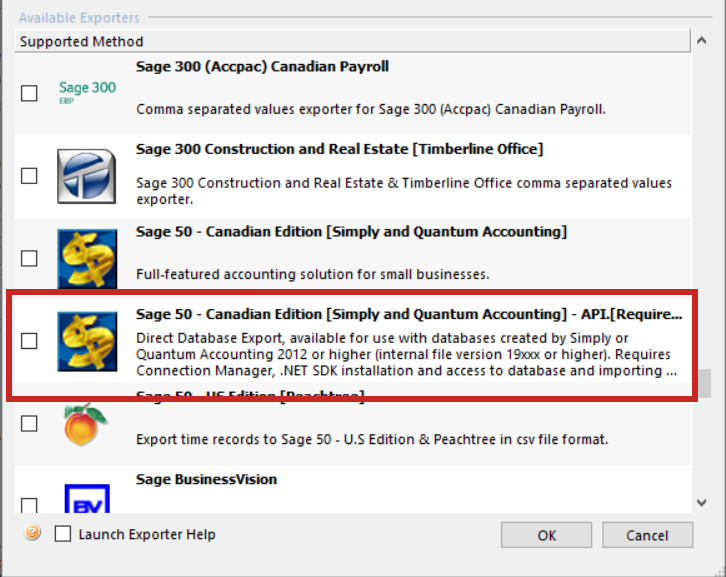Viewport: 726px width, 577px height.
Task: Click the gold dollar icon for Sage 50 Canadian Edition
Action: pos(87,258)
